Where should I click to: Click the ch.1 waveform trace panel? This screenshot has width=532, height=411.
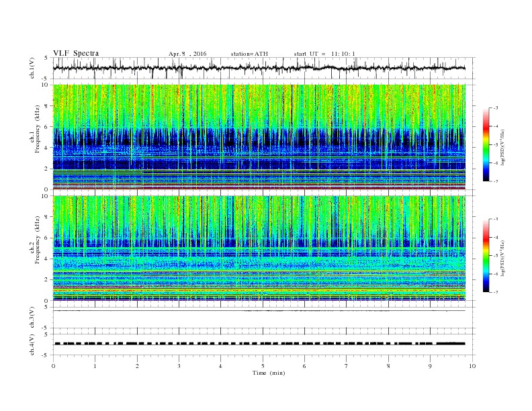tap(263, 68)
